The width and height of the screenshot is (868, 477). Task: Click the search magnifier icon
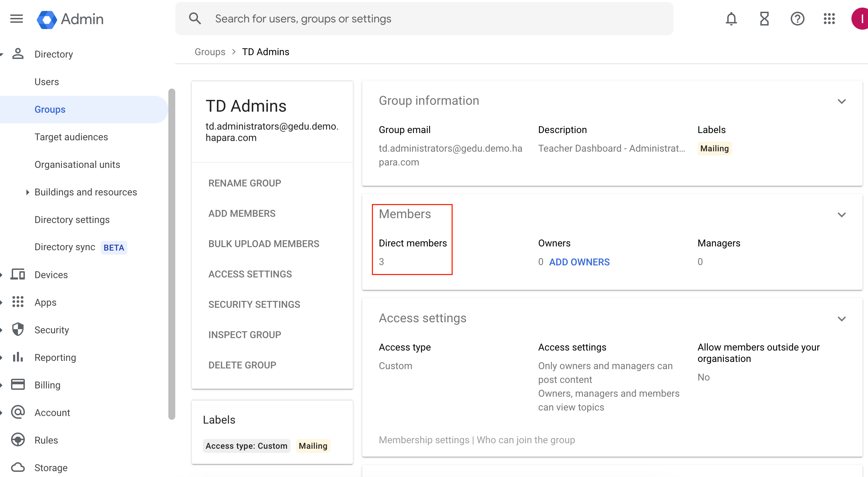pyautogui.click(x=195, y=19)
